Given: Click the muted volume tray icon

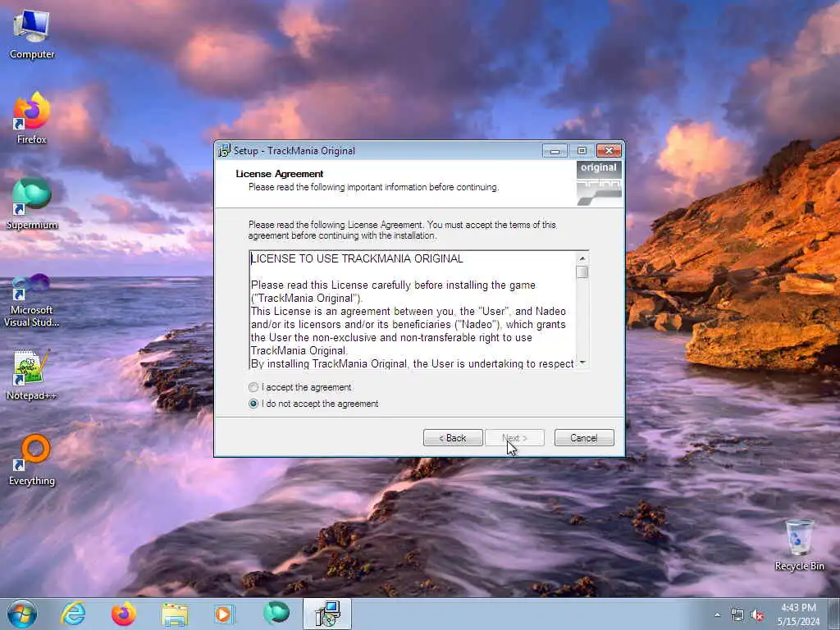Looking at the screenshot, I should (x=757, y=615).
